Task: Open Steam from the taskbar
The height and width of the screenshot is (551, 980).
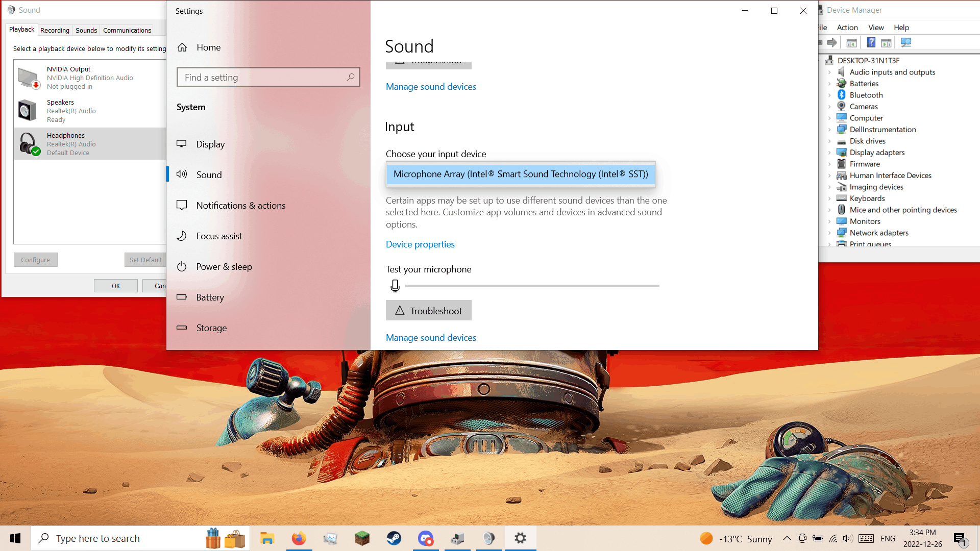Action: 394,538
